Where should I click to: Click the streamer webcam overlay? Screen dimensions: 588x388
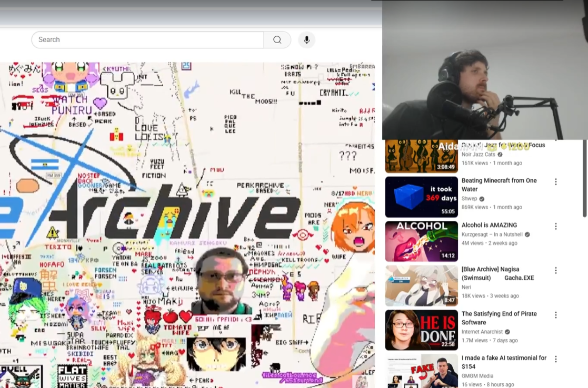click(485, 69)
